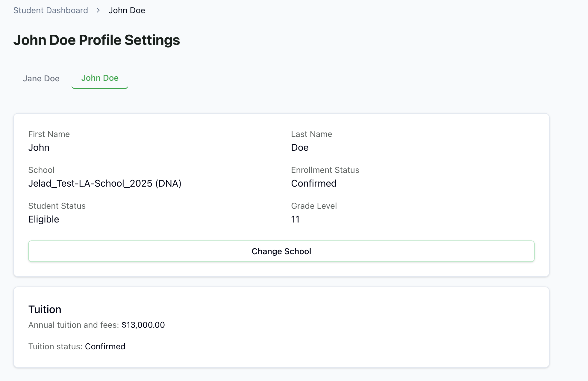Click the School field label
Viewport: 588px width, 381px height.
tap(41, 170)
